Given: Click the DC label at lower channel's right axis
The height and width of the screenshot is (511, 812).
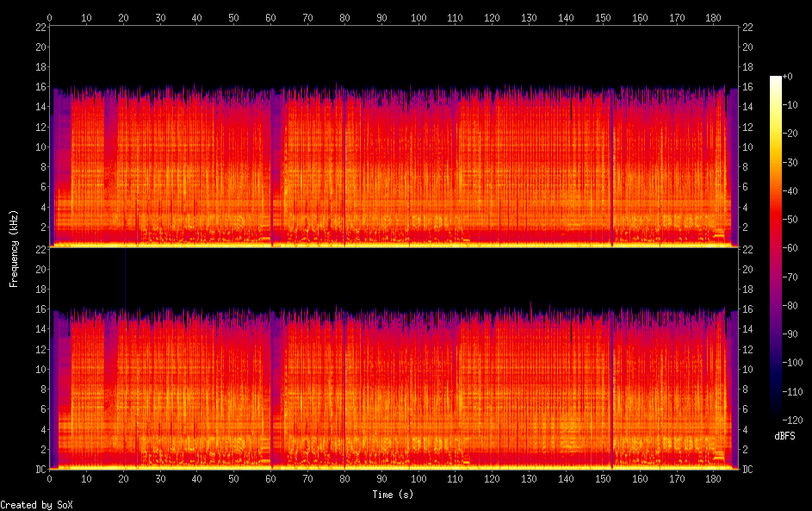Looking at the screenshot, I should (x=748, y=470).
